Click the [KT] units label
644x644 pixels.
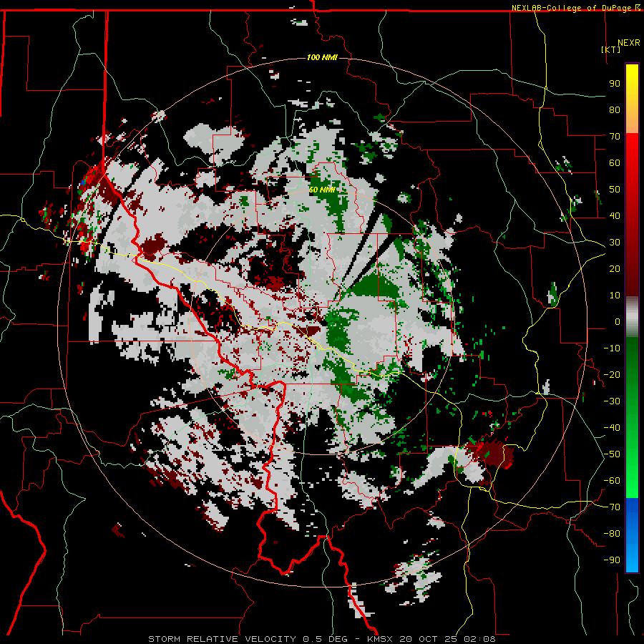(x=611, y=49)
